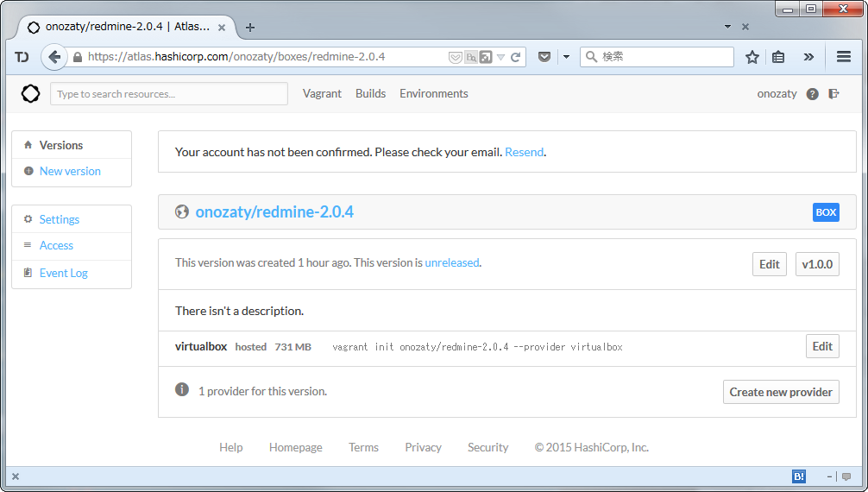Open a new tab with plus button
Image resolution: width=868 pixels, height=492 pixels.
pyautogui.click(x=250, y=27)
